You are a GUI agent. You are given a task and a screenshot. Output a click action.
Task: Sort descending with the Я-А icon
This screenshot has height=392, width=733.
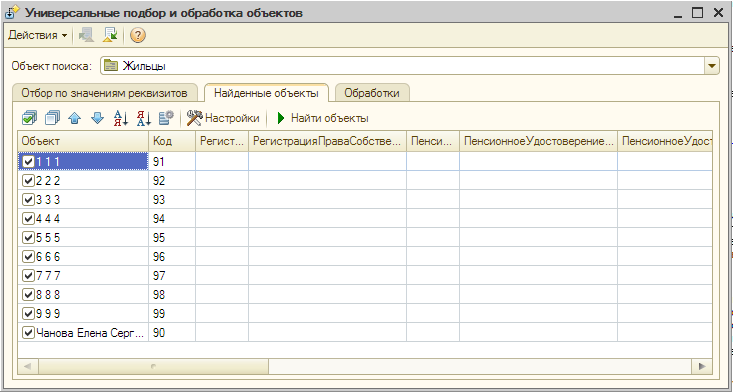tap(144, 118)
